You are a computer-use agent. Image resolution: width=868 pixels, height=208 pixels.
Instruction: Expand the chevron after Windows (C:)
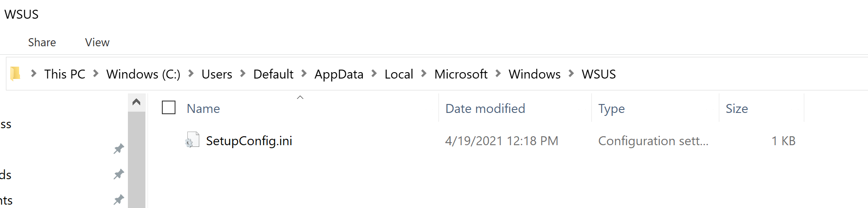(191, 74)
